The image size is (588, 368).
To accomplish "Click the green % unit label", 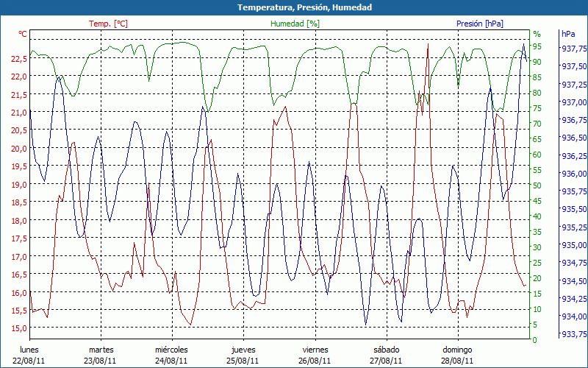I will (537, 34).
